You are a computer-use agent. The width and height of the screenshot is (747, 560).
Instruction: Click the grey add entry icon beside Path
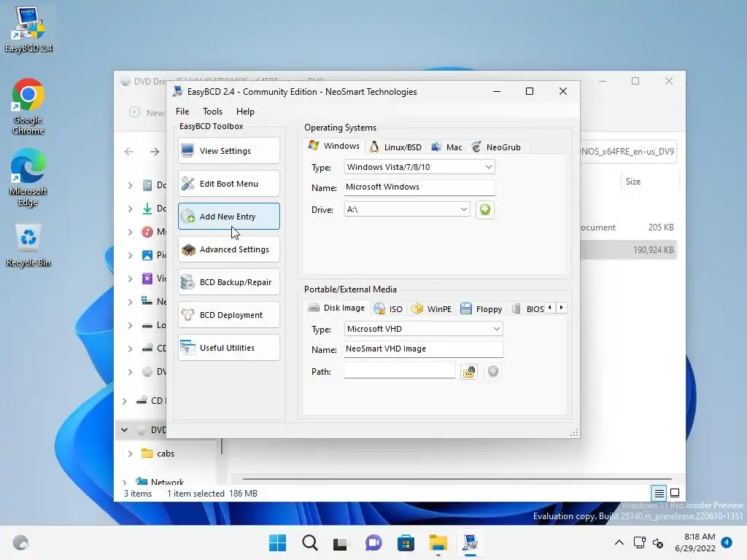[493, 371]
